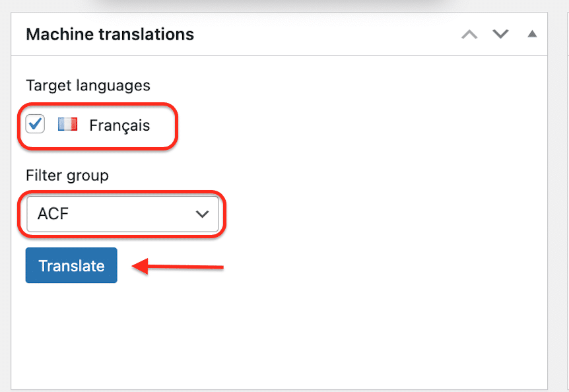Start machine translation to French
Viewport: 569px width, 392px height.
71,265
